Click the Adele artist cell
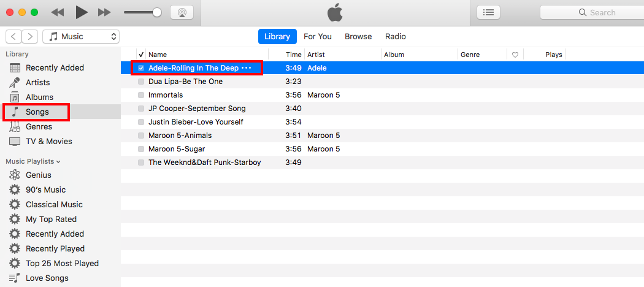 317,68
